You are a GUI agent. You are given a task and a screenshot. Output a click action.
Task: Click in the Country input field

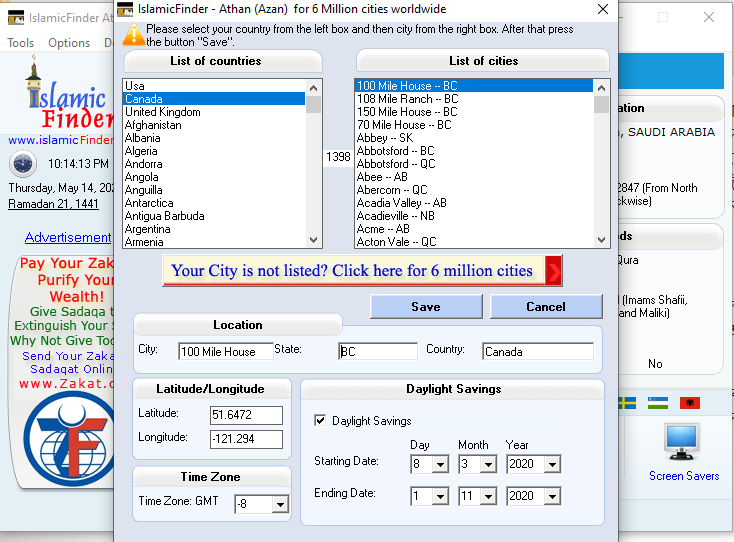click(x=538, y=352)
